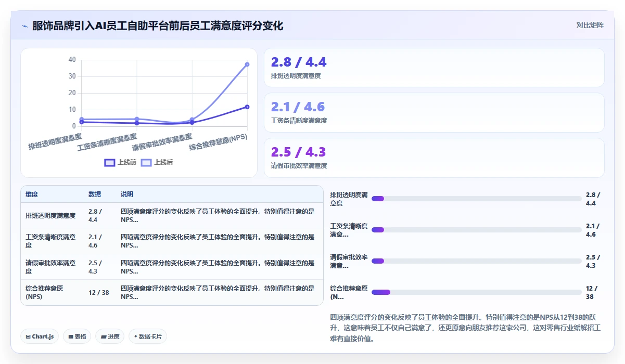Click the 2.1 / 4.6 data card

point(434,112)
